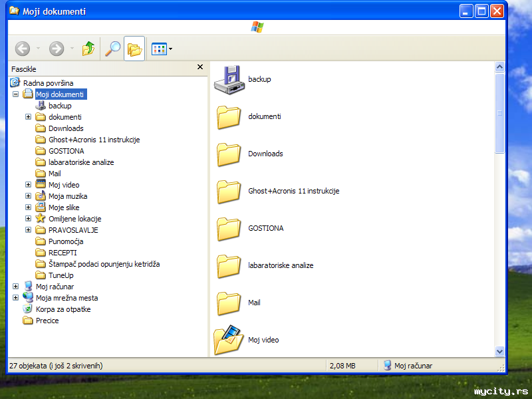Select Radna površina desktop icon in tree
This screenshot has width=532, height=399.
pyautogui.click(x=15, y=82)
